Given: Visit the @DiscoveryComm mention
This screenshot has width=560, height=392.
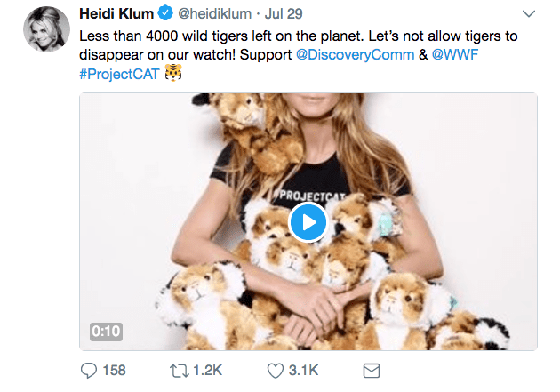Looking at the screenshot, I should (355, 54).
